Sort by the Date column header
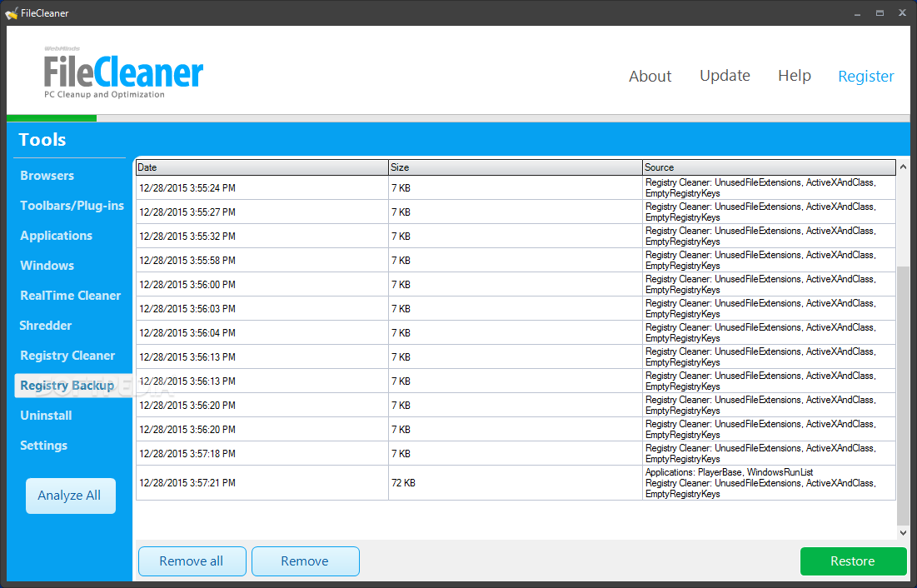The image size is (917, 588). coord(262,167)
